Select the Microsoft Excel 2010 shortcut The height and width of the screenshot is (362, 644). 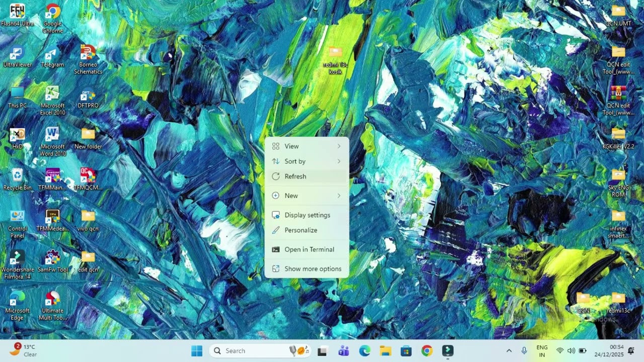click(52, 101)
